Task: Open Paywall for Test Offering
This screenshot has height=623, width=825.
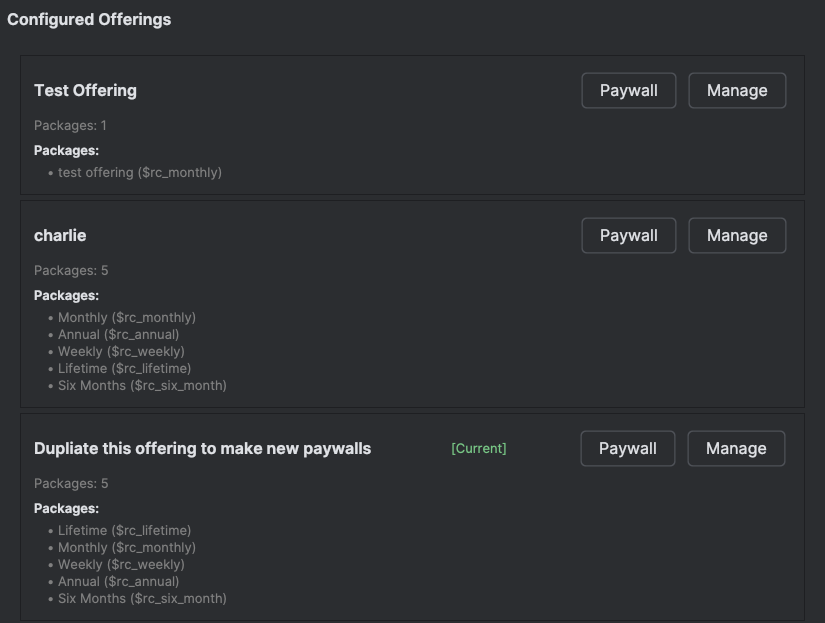Action: (x=628, y=90)
